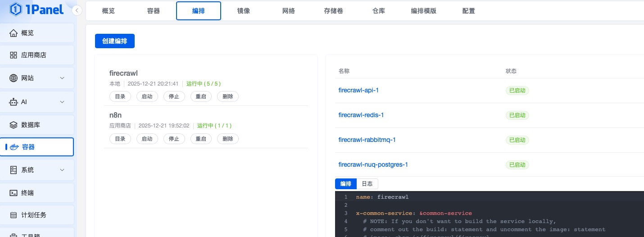Switch to the 存储卷 tab
Image resolution: width=644 pixels, height=237 pixels.
point(334,11)
